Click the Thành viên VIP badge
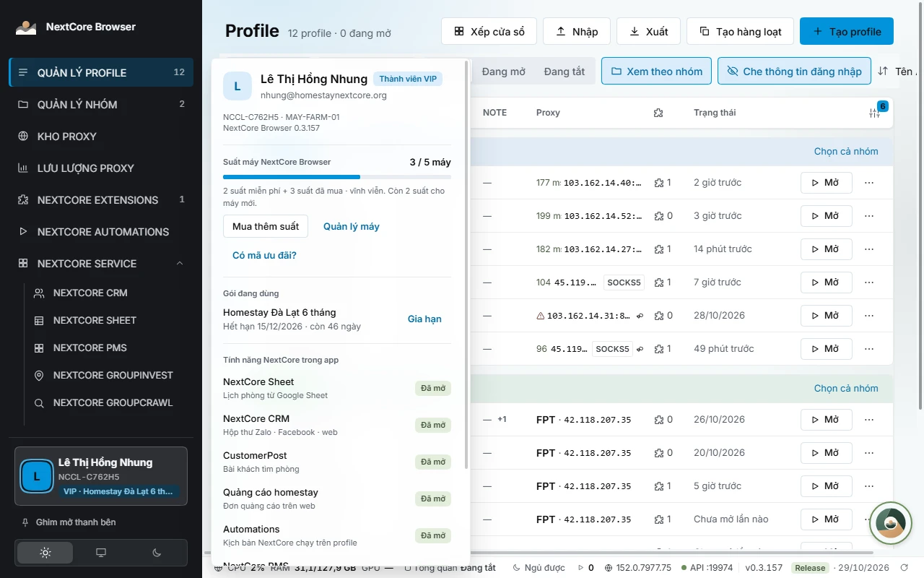 coord(408,79)
